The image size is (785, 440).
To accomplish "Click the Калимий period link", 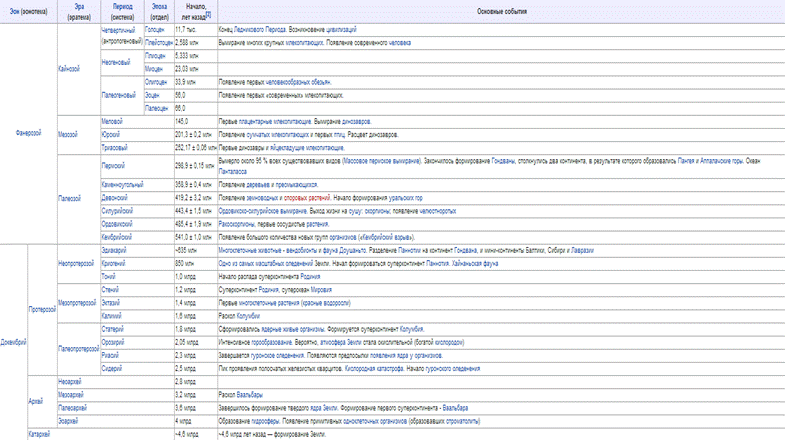I will pyautogui.click(x=111, y=316).
